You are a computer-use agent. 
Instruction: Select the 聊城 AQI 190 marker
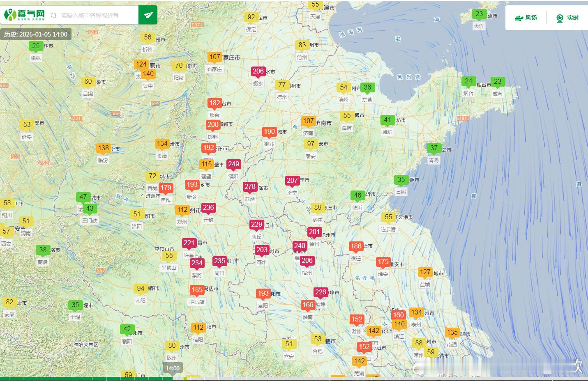tap(269, 133)
